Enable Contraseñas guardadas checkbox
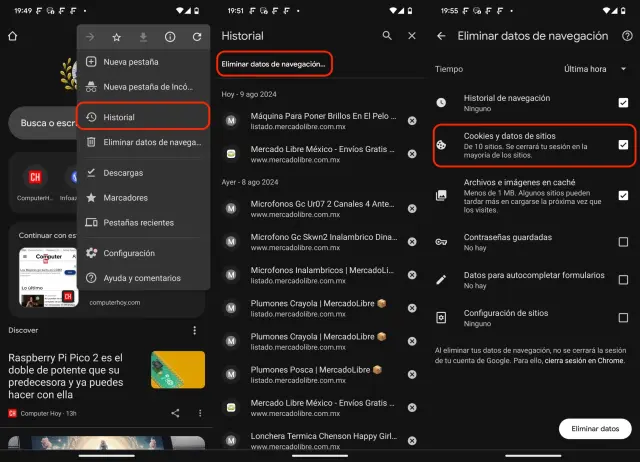The image size is (640, 462). 623,241
